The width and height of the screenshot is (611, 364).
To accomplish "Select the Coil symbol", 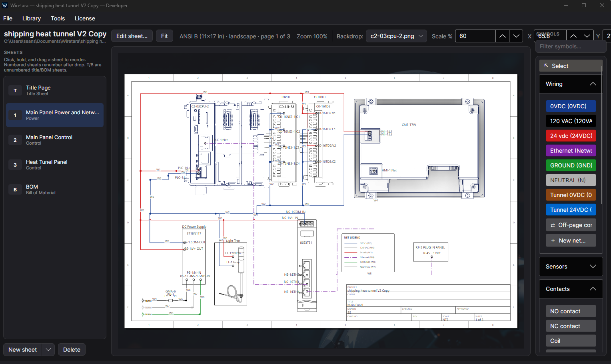I will coord(571,341).
